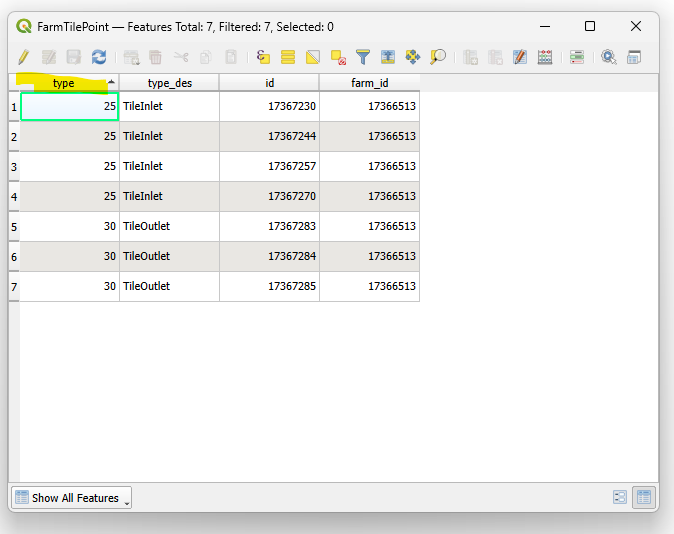
Task: Select row 7 via its row header
Action: click(14, 287)
